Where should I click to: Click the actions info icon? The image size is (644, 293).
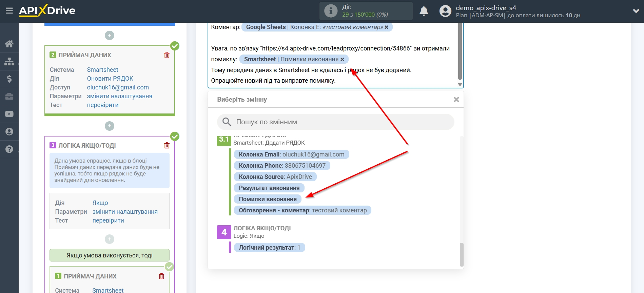(331, 11)
